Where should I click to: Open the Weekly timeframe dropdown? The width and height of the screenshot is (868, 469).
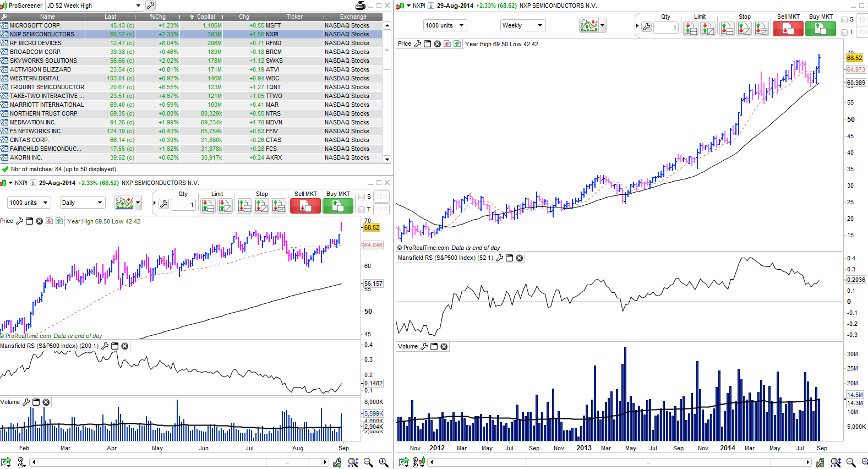pos(522,25)
